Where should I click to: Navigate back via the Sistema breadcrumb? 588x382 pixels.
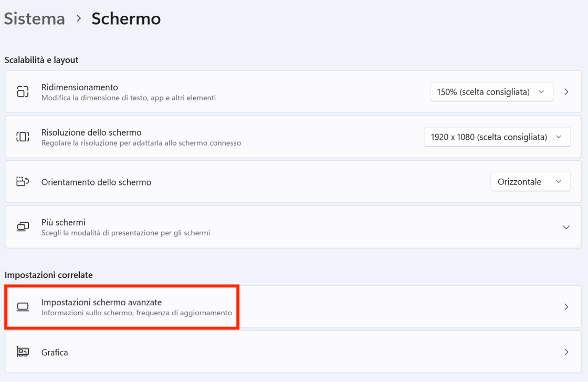tap(34, 18)
